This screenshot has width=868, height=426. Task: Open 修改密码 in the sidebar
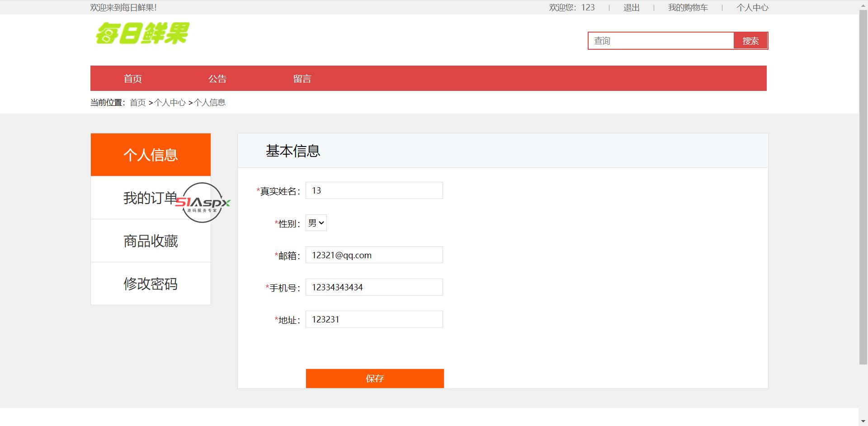pyautogui.click(x=151, y=284)
